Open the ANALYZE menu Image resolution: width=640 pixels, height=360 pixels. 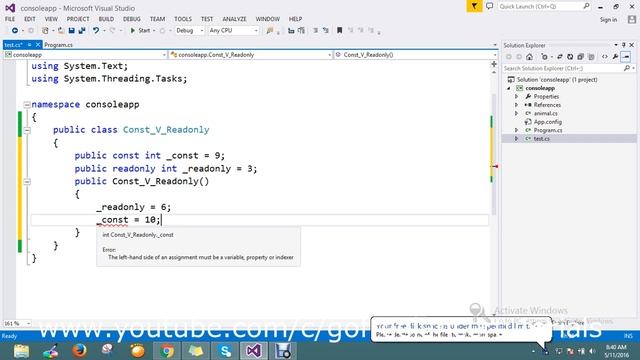(234, 19)
